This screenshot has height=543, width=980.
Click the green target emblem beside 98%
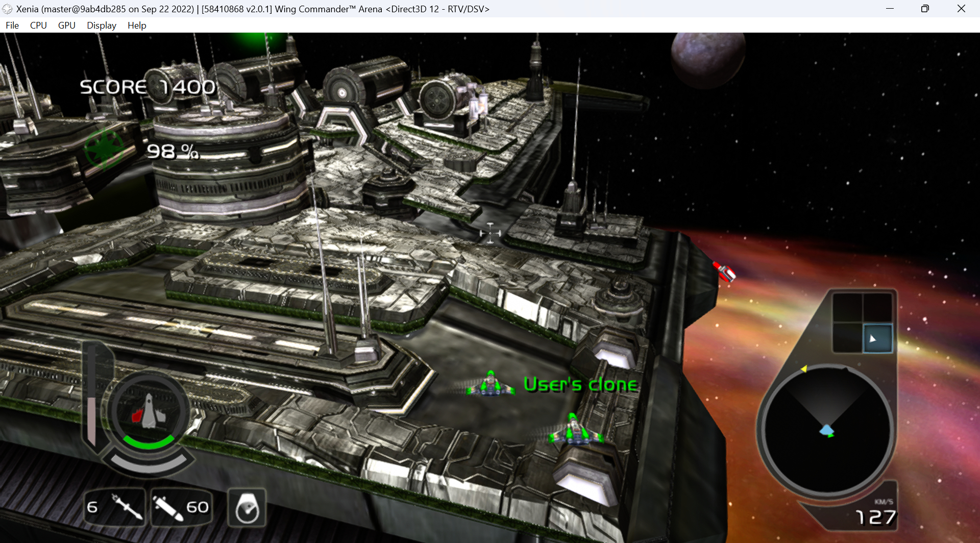(x=104, y=149)
